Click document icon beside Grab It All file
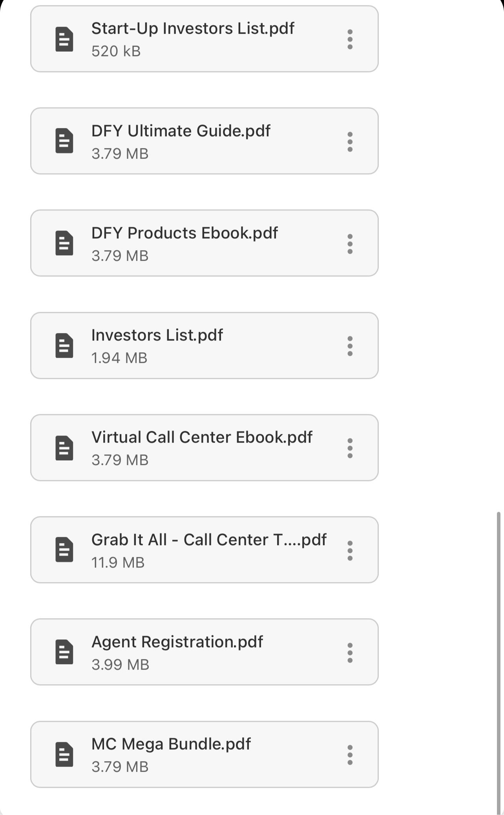The width and height of the screenshot is (504, 815). [64, 549]
